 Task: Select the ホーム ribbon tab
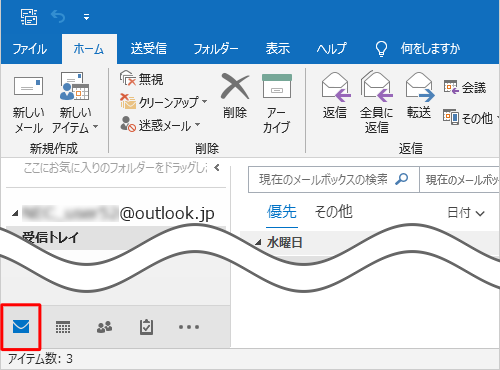tap(89, 49)
